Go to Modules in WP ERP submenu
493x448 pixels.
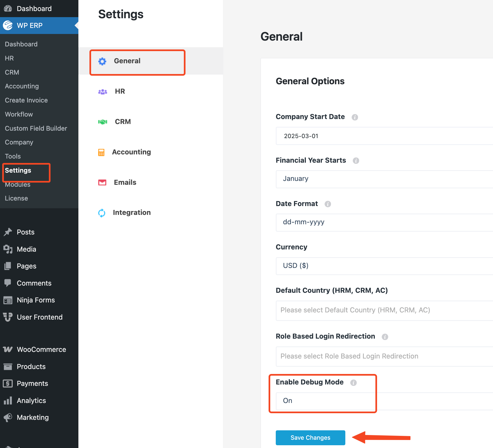[x=18, y=185]
